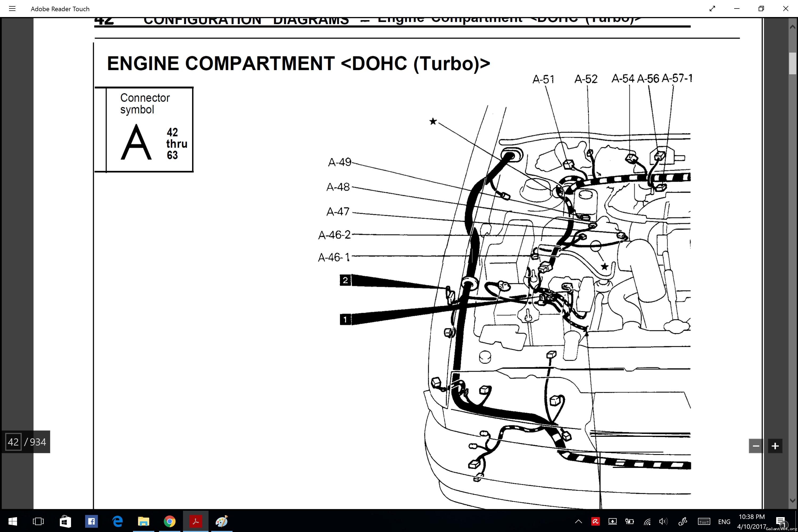Click the vertical scrollbar thumb

tap(793, 63)
